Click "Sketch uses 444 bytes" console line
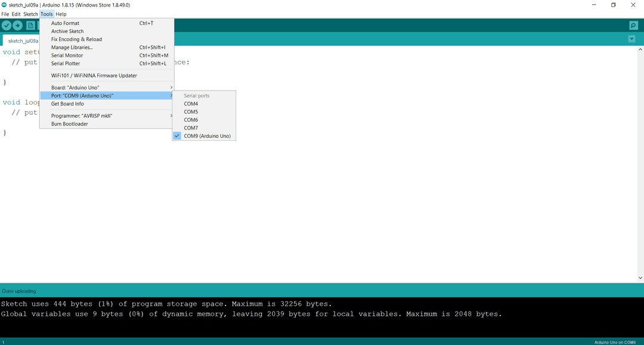 [166, 304]
